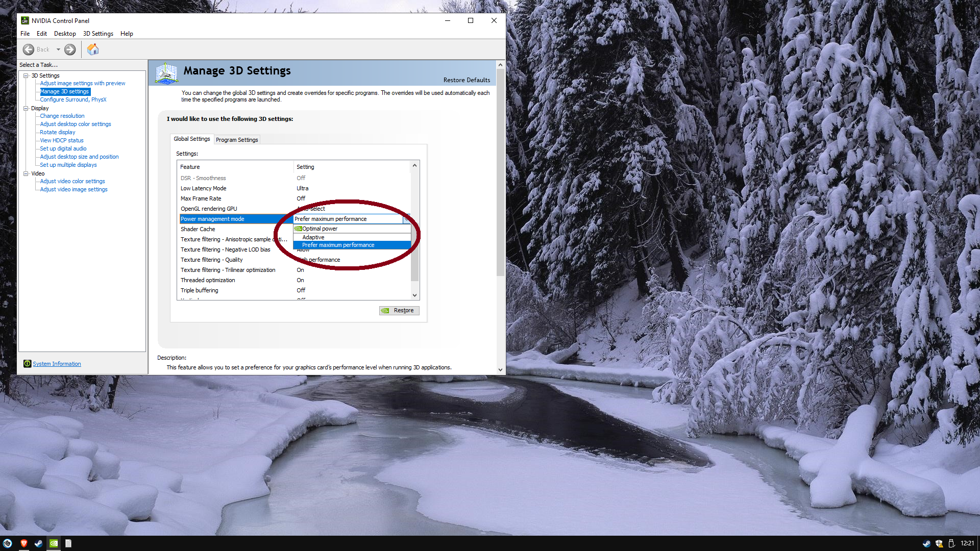Open the text document taskbar icon
Screen dimensions: 980x551
(x=68, y=543)
